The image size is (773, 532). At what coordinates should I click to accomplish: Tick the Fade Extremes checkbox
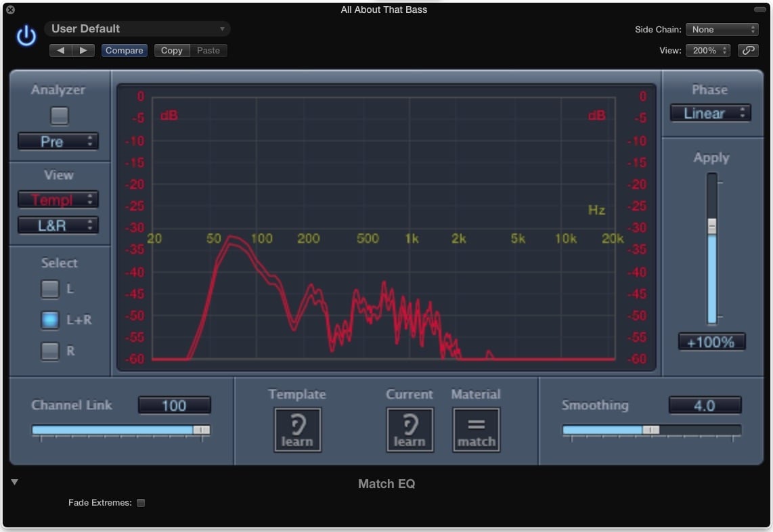[141, 503]
